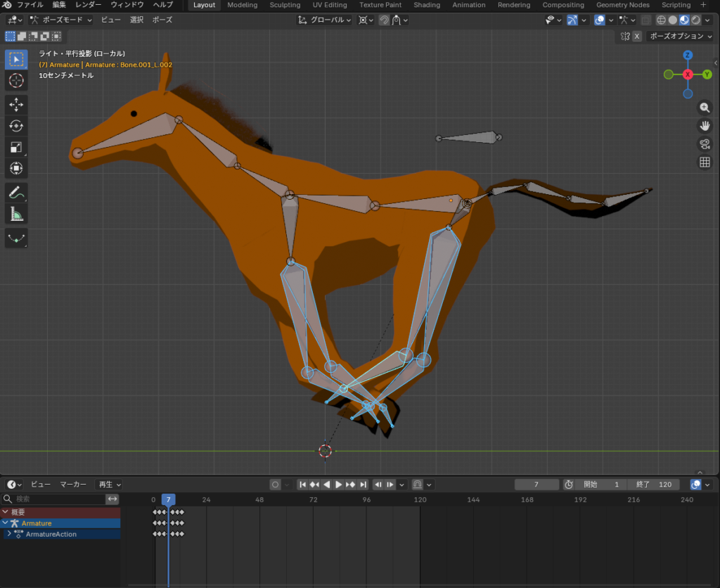Screen dimensions: 720x588
Task: Select the Measure tool
Action: pos(16,213)
